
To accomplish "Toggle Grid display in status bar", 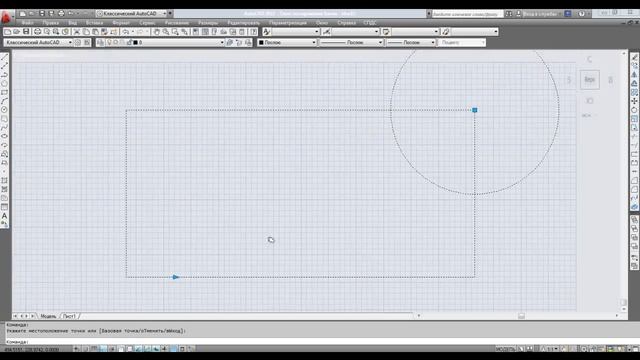I will [95, 349].
